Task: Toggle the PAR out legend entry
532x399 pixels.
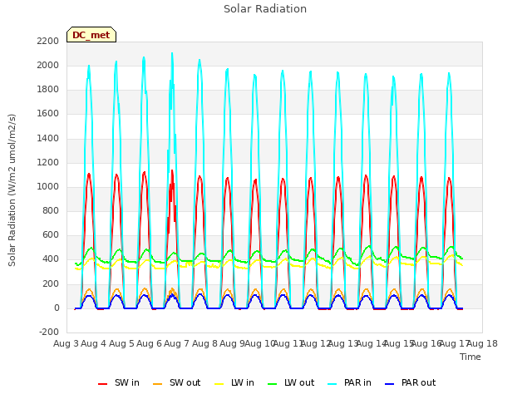Action: 410,382
